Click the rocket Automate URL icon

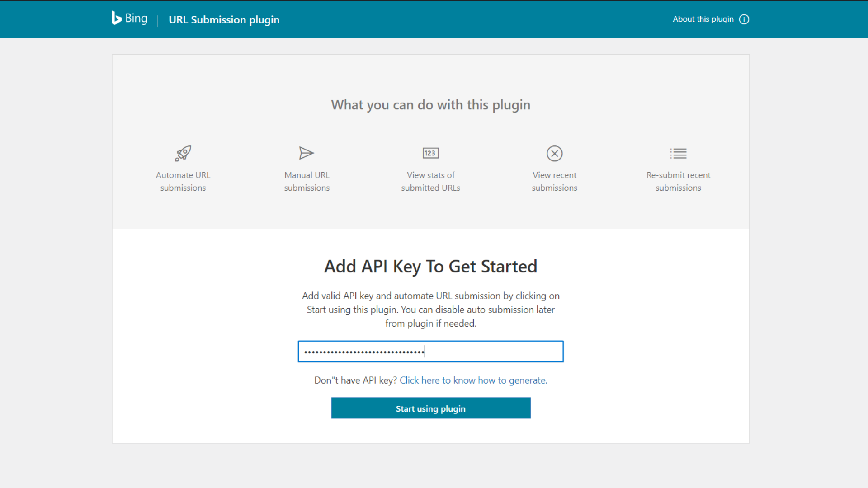(x=183, y=153)
